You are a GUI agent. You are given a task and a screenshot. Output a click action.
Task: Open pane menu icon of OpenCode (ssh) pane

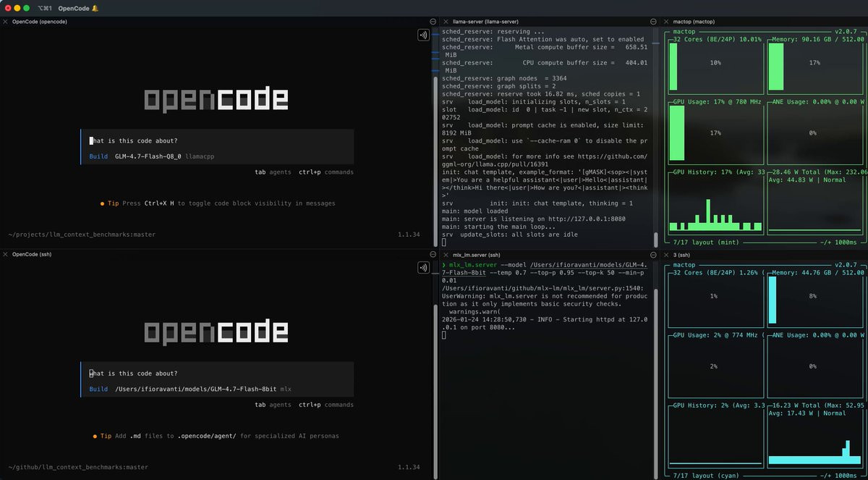tap(433, 255)
